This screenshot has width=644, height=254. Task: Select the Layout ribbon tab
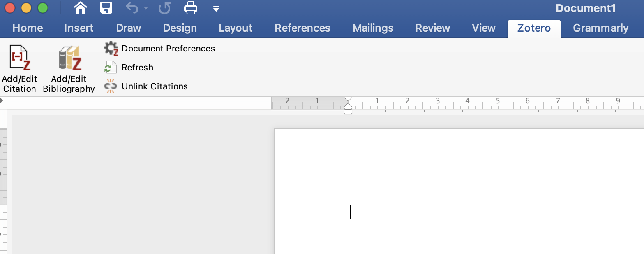point(235,28)
